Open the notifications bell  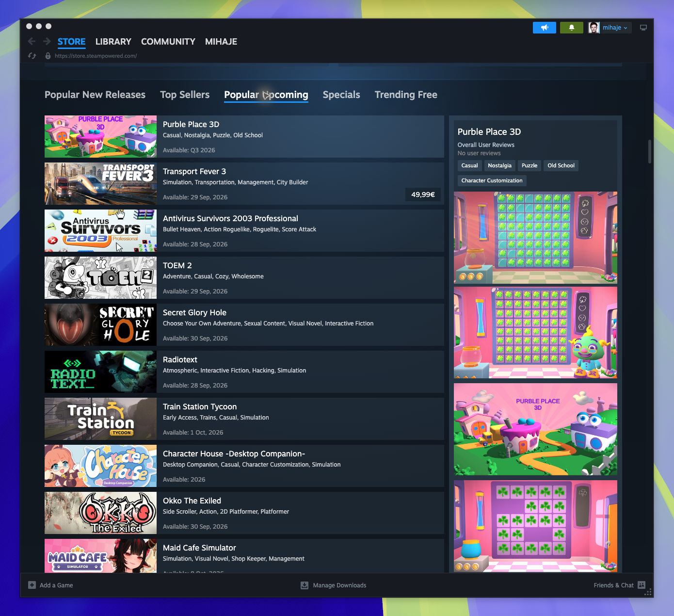pyautogui.click(x=572, y=28)
